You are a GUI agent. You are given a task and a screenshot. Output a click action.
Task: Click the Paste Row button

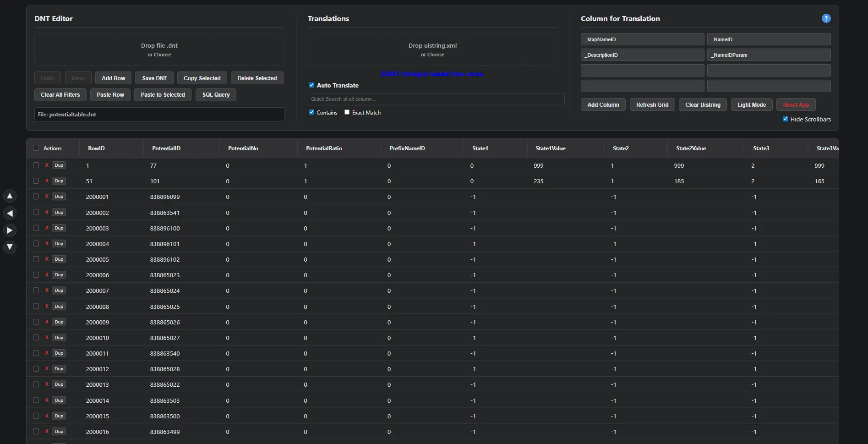110,95
